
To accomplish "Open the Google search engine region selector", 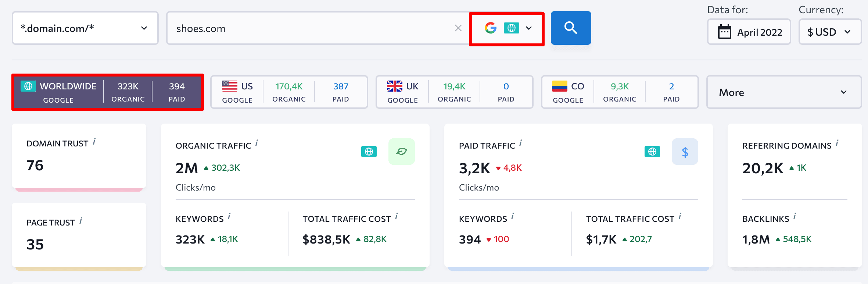I will pyautogui.click(x=507, y=28).
